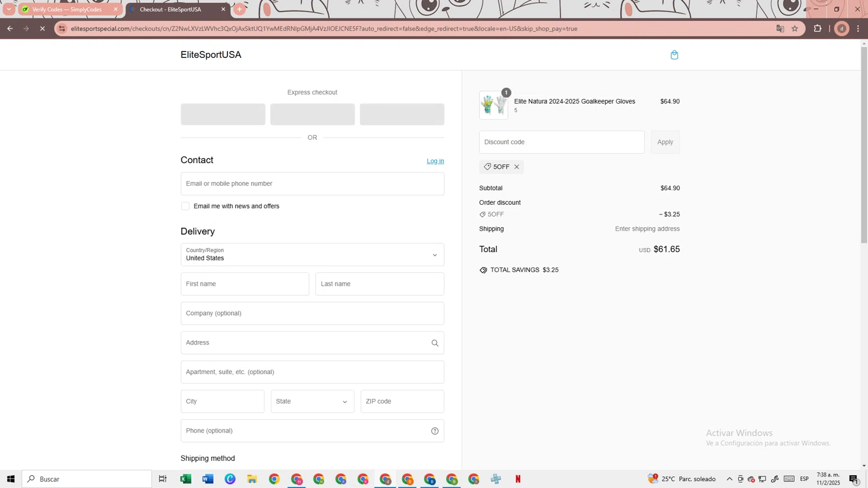Screen dimensions: 868x488
Task: Show the phone number help tooltip icon
Action: click(x=435, y=431)
